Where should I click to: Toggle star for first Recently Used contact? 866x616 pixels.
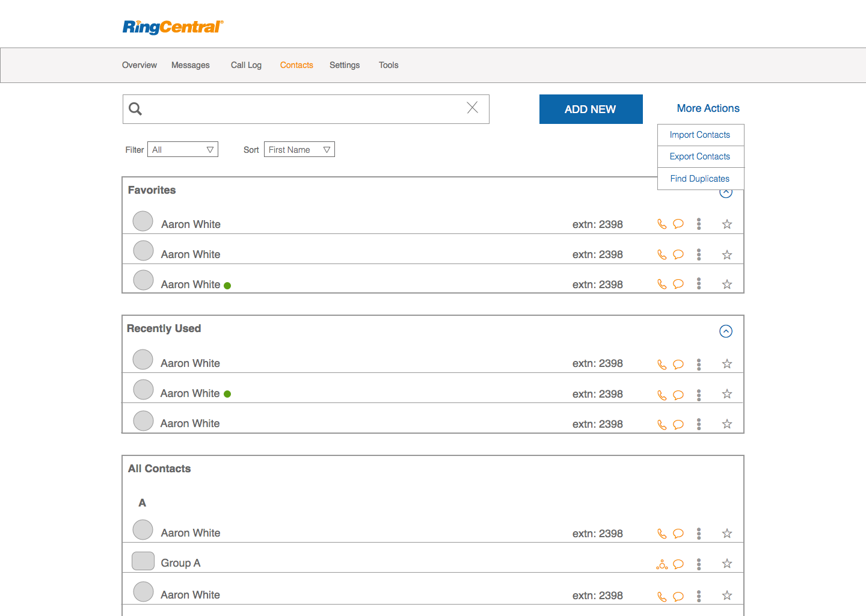727,364
